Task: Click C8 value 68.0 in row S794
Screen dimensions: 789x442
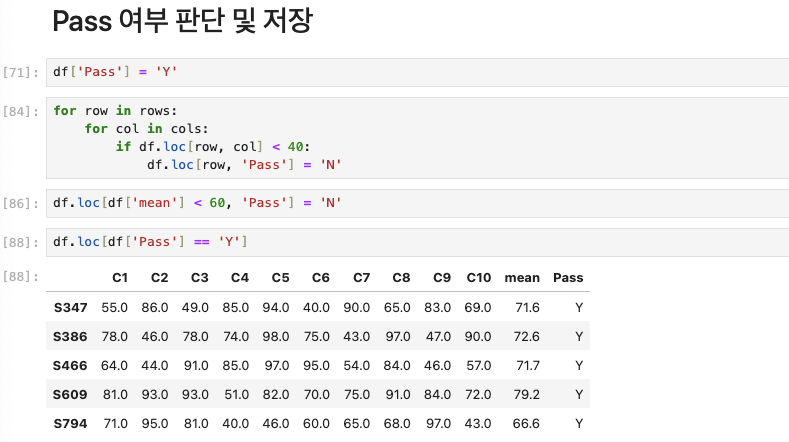Action: point(397,424)
